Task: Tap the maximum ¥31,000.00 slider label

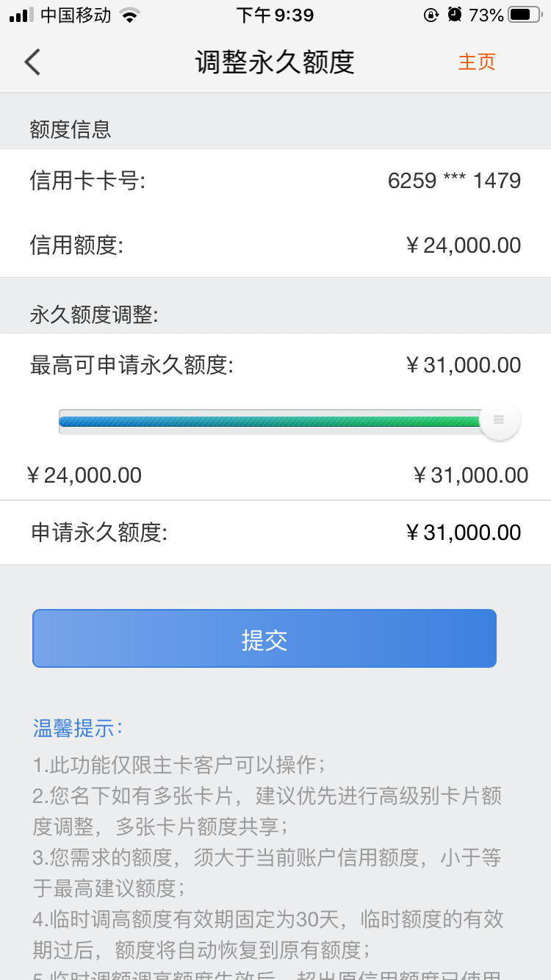Action: 471,475
